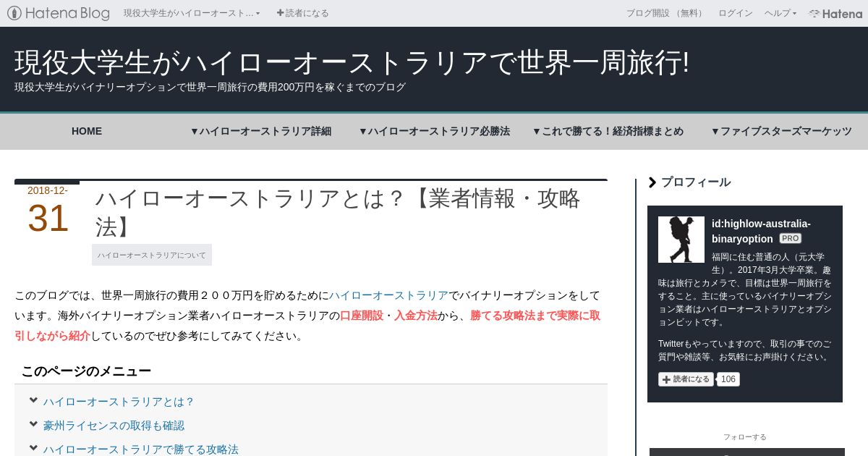Click the フォローする label in sidebar

[745, 436]
